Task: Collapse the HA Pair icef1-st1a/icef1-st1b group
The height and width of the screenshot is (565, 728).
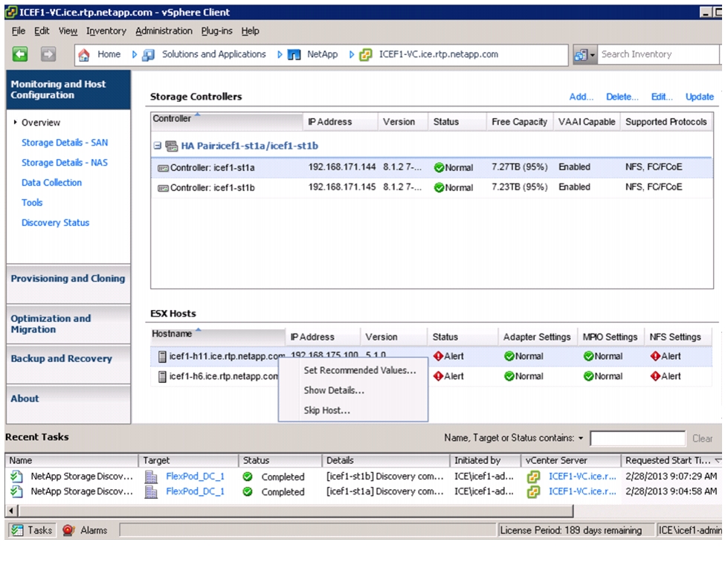Action: click(x=158, y=146)
